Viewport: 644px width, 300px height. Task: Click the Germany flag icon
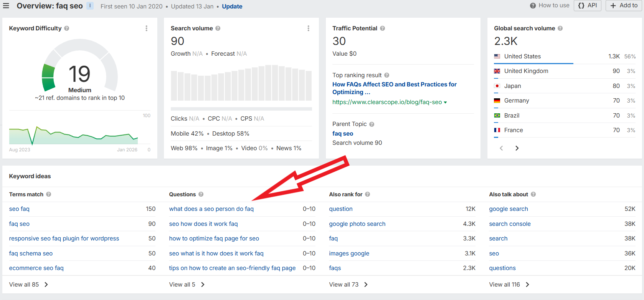(x=497, y=101)
